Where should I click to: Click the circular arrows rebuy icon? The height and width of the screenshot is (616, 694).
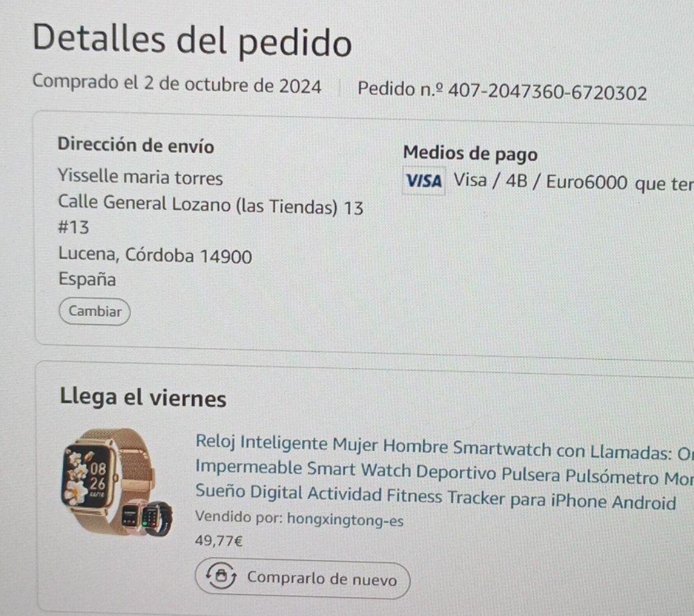[221, 576]
